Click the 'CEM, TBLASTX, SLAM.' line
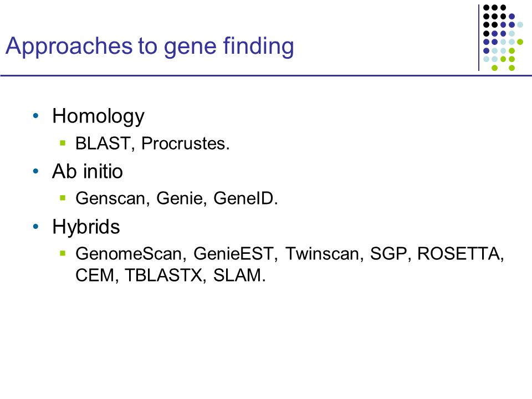The height and width of the screenshot is (399, 532). point(170,275)
